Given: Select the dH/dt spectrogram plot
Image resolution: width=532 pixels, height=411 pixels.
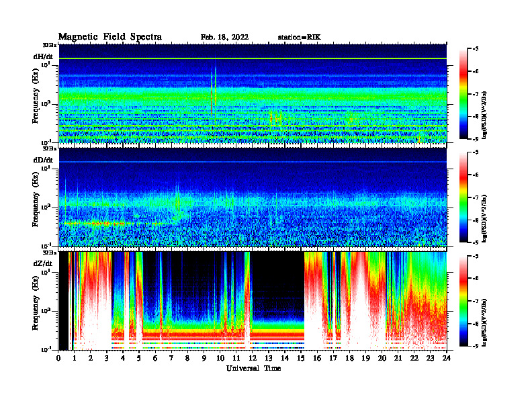Looking at the screenshot, I should [253, 93].
